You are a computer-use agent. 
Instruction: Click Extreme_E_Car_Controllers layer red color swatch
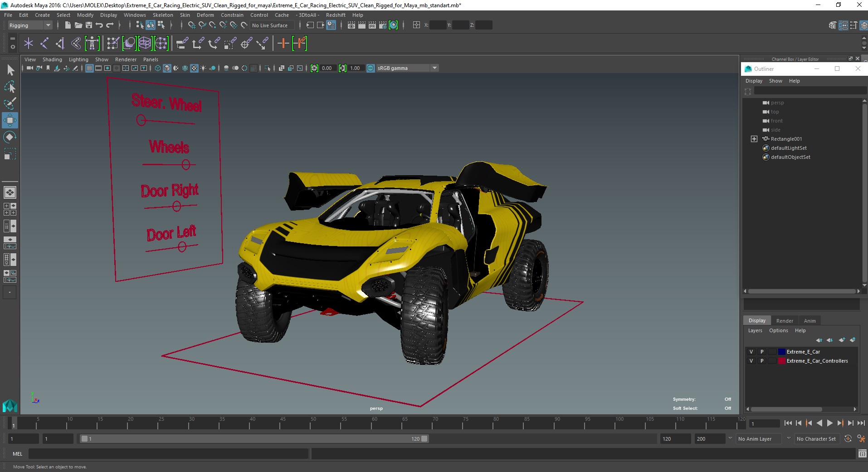pyautogui.click(x=782, y=361)
